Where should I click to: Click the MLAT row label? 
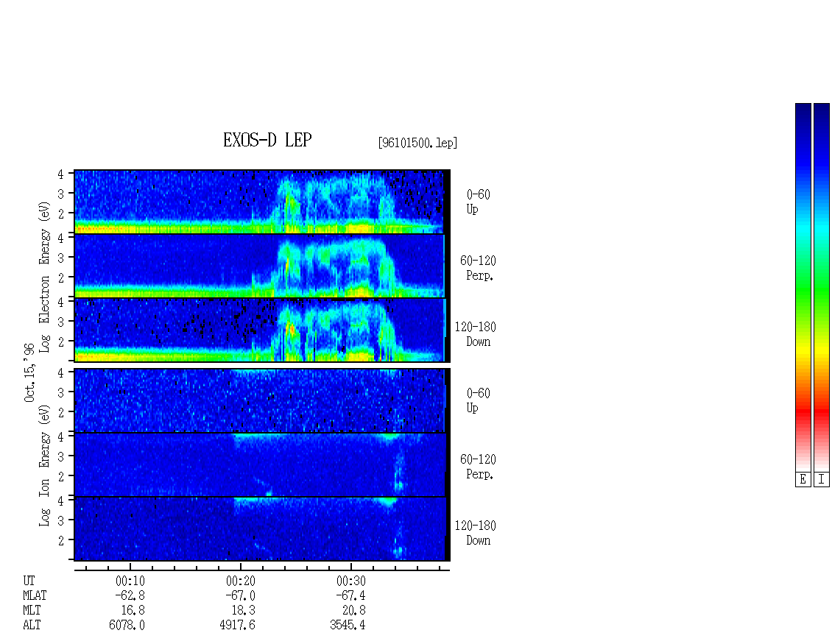click(35, 595)
